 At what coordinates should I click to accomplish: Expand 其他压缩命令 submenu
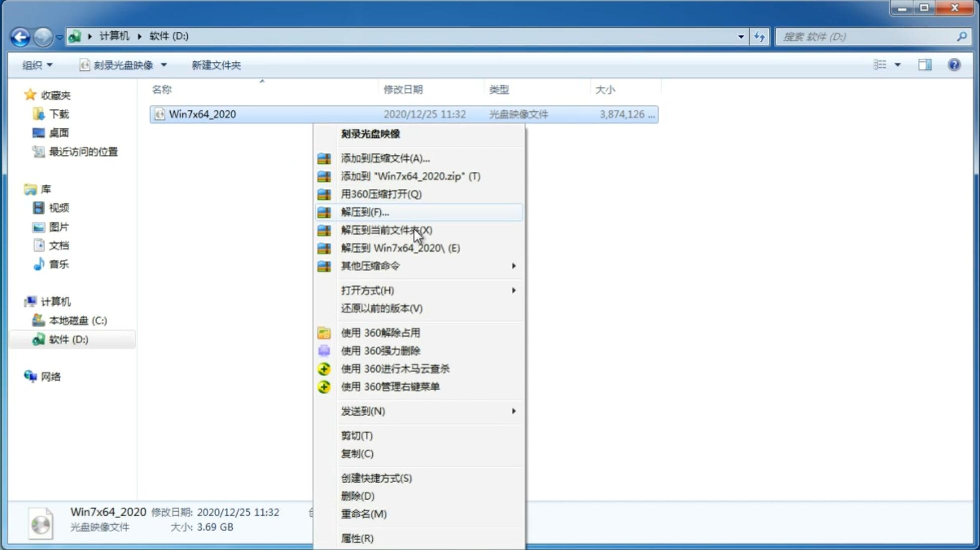click(x=428, y=265)
